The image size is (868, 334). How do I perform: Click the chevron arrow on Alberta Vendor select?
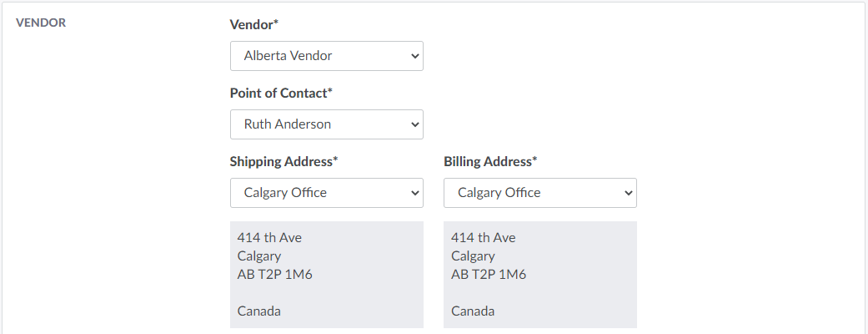[x=415, y=56]
